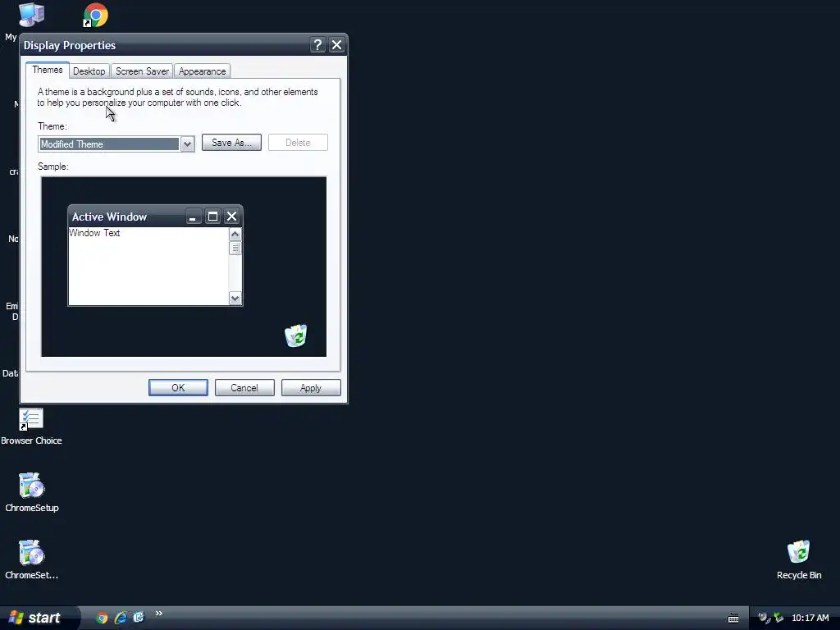Launch Internet Explorer from Quick Launch

point(121,618)
